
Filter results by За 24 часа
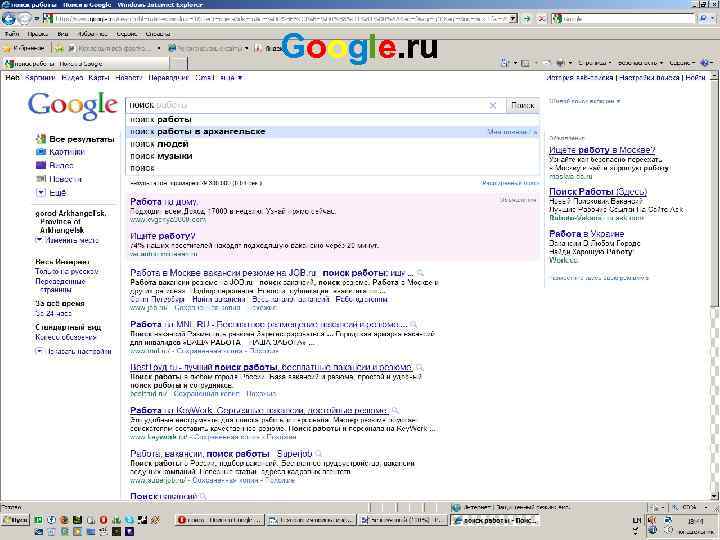coord(54,314)
